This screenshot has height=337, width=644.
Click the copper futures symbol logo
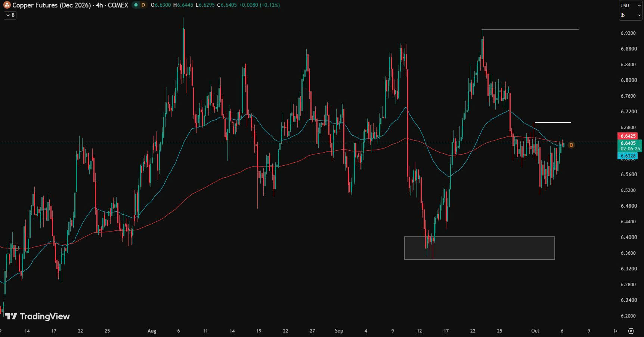[x=7, y=5]
